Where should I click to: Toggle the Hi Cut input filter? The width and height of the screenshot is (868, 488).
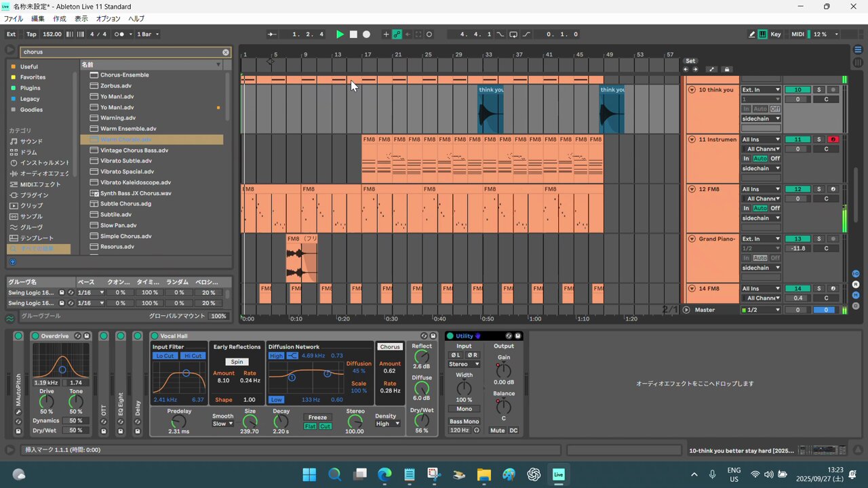(193, 356)
